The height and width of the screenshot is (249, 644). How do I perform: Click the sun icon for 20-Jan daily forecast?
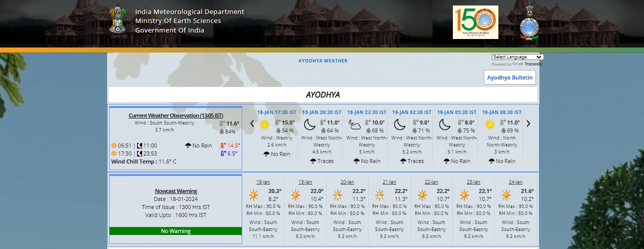tap(338, 195)
